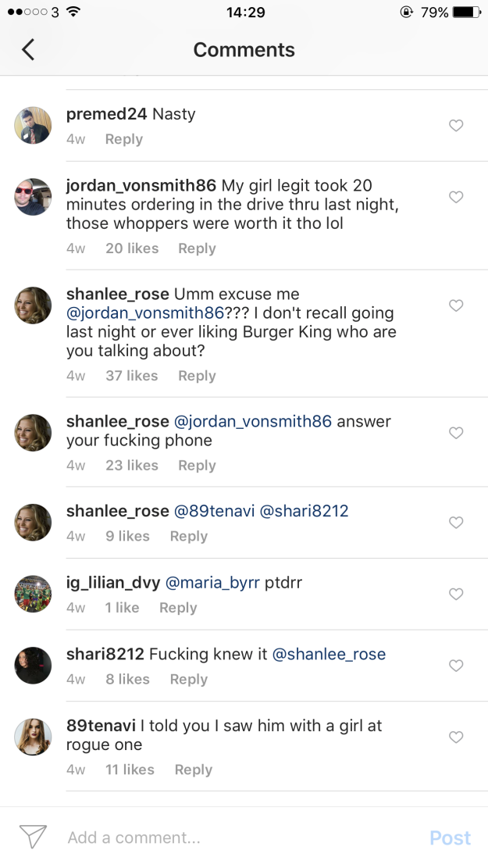This screenshot has width=488, height=868.
Task: Like premed24's "Nasty" comment
Action: (456, 126)
